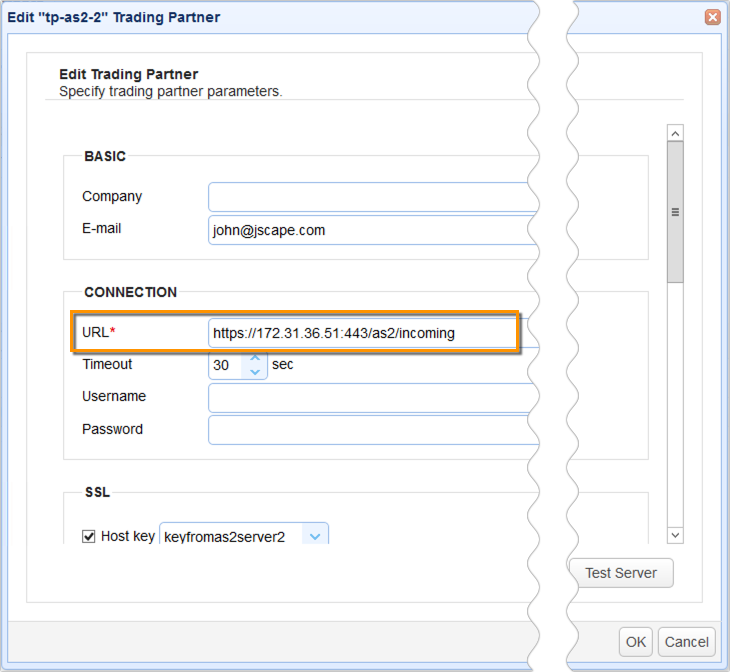Select the keyfromas2server2 combo box field
The width and height of the screenshot is (730, 672).
pos(230,537)
